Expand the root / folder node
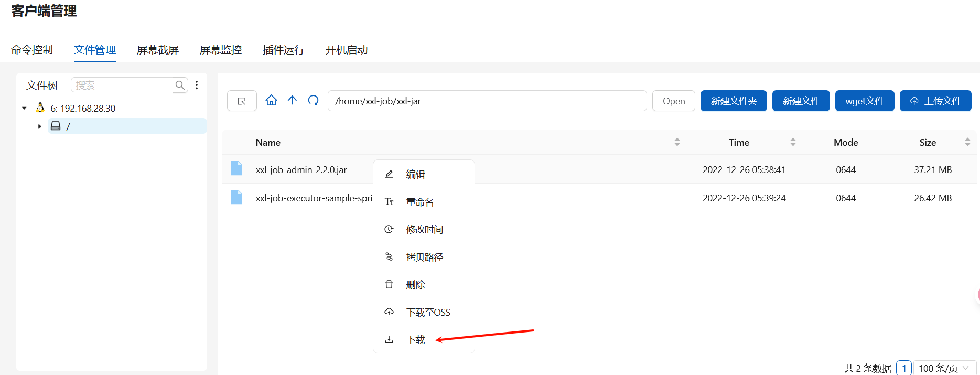The image size is (980, 375). (39, 126)
